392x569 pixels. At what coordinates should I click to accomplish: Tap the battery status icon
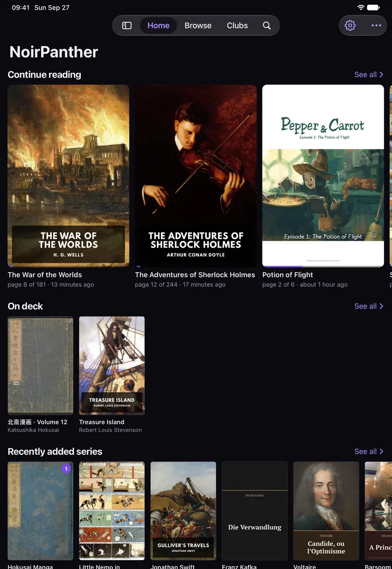tap(373, 8)
